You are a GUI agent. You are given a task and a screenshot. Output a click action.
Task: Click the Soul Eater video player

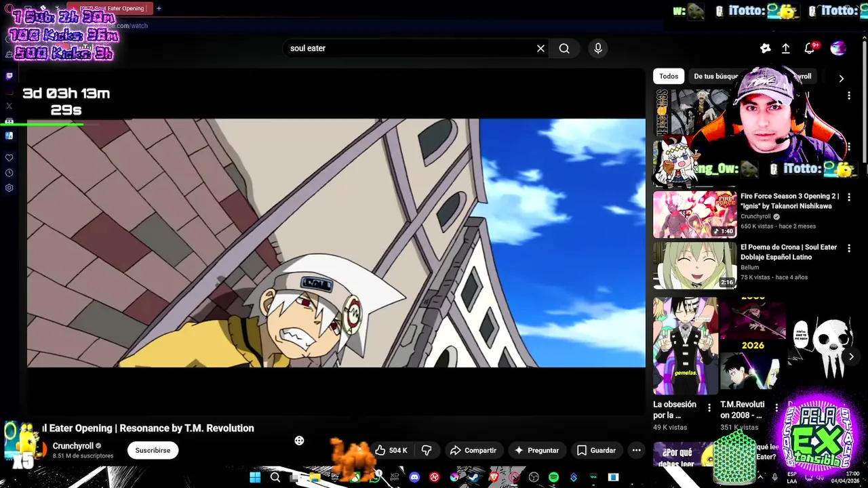pyautogui.click(x=336, y=243)
